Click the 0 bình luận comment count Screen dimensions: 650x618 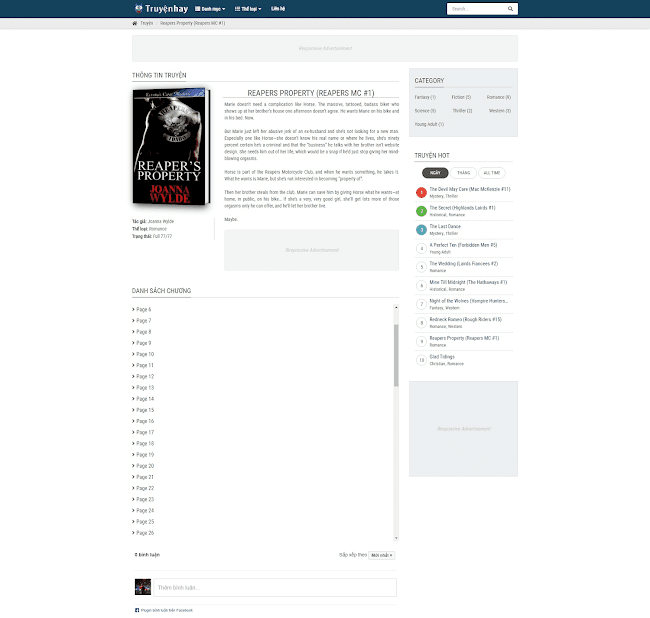click(x=147, y=555)
